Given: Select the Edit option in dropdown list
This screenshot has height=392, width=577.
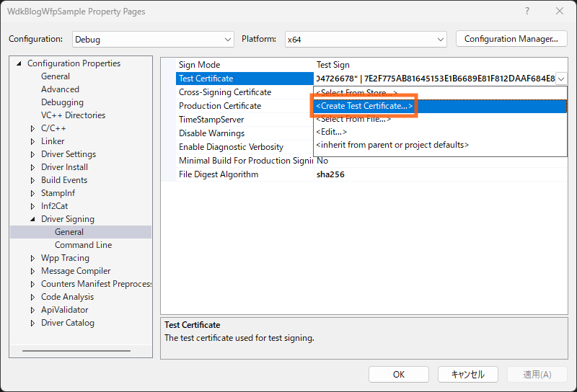Looking at the screenshot, I should click(x=331, y=132).
